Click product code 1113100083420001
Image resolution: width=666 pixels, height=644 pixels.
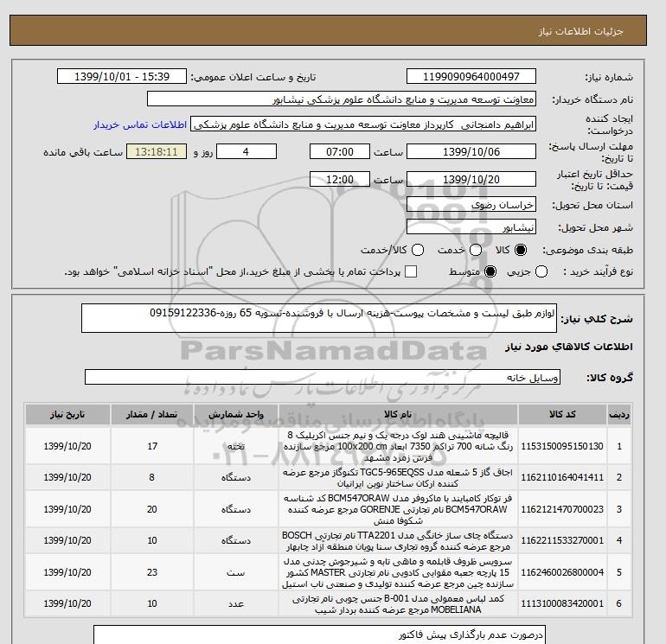(562, 603)
